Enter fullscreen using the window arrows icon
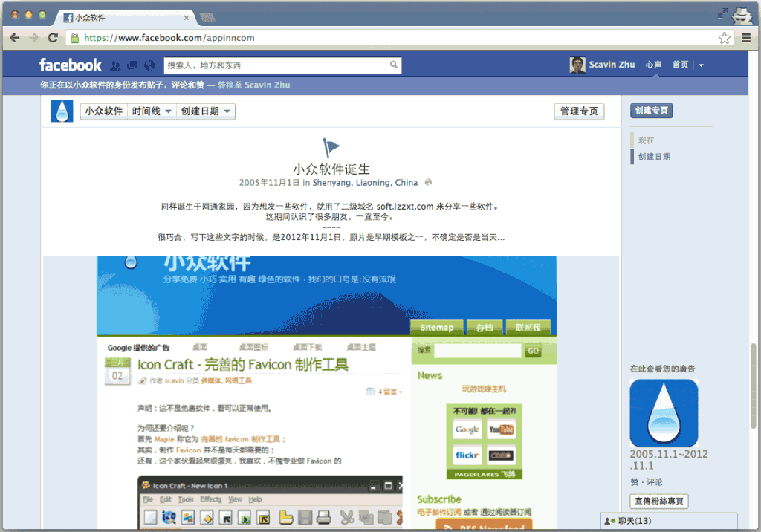761x532 pixels. pyautogui.click(x=722, y=13)
